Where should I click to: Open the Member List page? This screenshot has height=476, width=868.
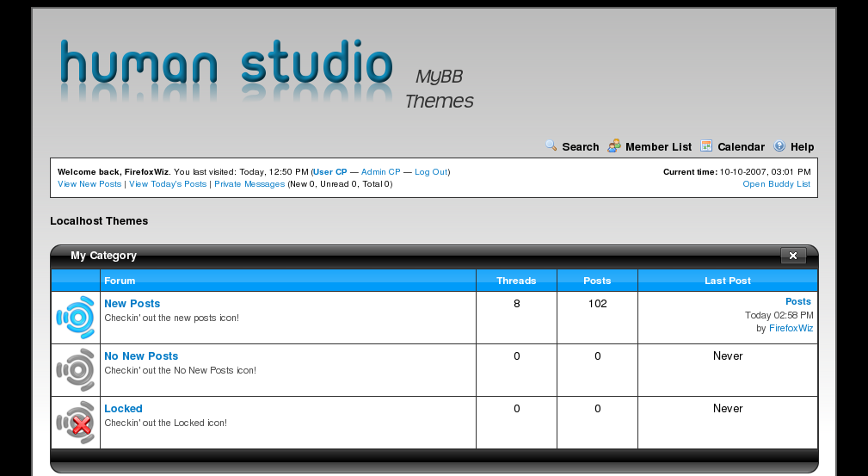pyautogui.click(x=658, y=147)
